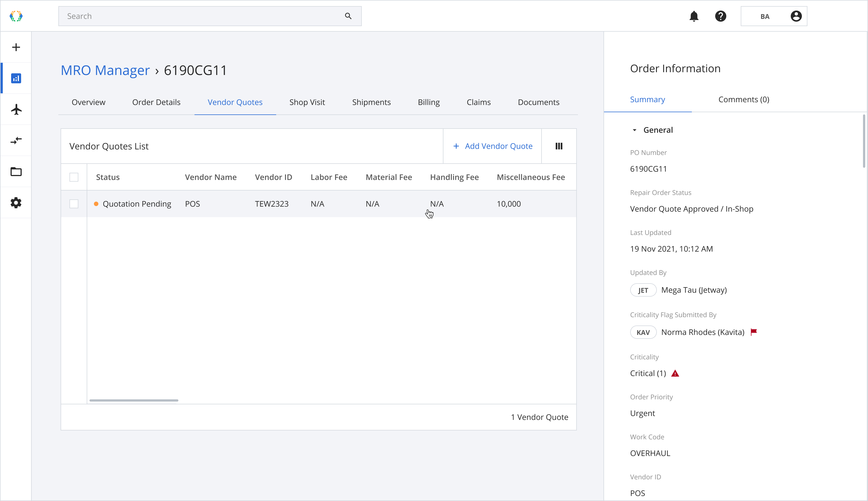Screen dimensions: 868x501
Task: Click the Vendor ID POS summary value
Action: pyautogui.click(x=637, y=493)
